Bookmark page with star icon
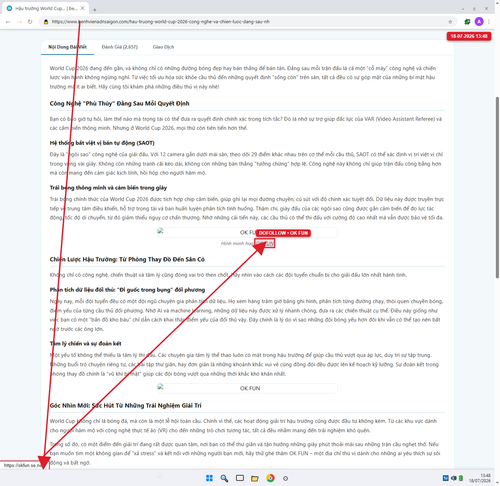Screen dimensions: 500x486 [450, 22]
